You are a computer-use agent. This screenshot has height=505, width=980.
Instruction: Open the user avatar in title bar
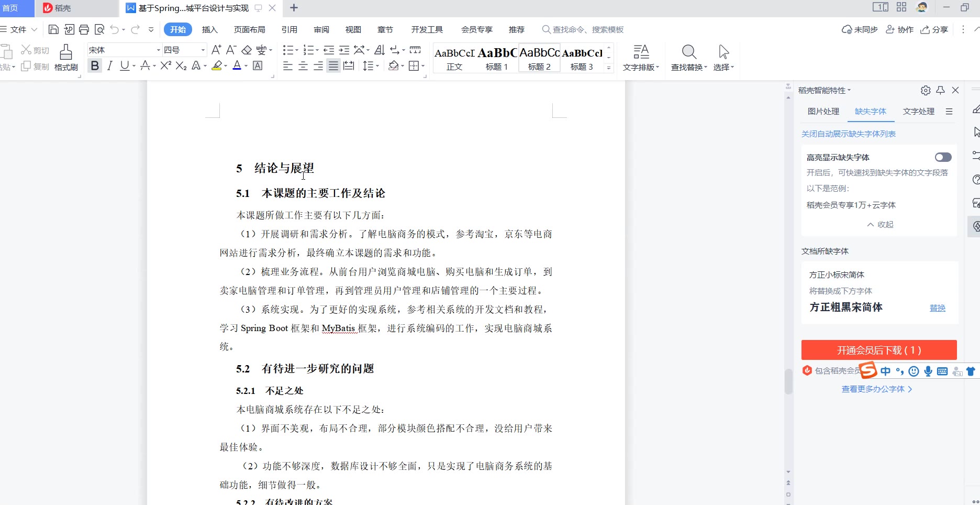pos(922,7)
